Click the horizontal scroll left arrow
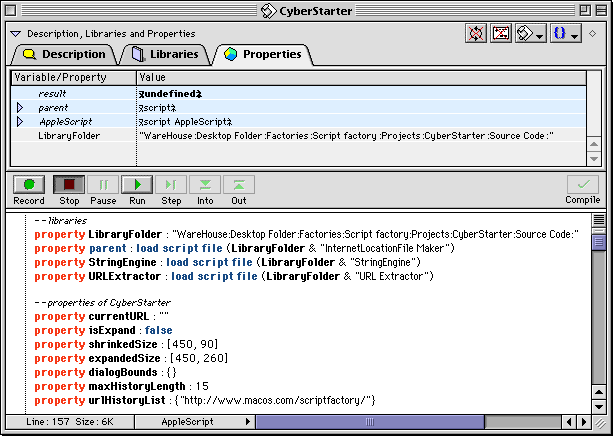The width and height of the screenshot is (613, 436). (x=569, y=422)
